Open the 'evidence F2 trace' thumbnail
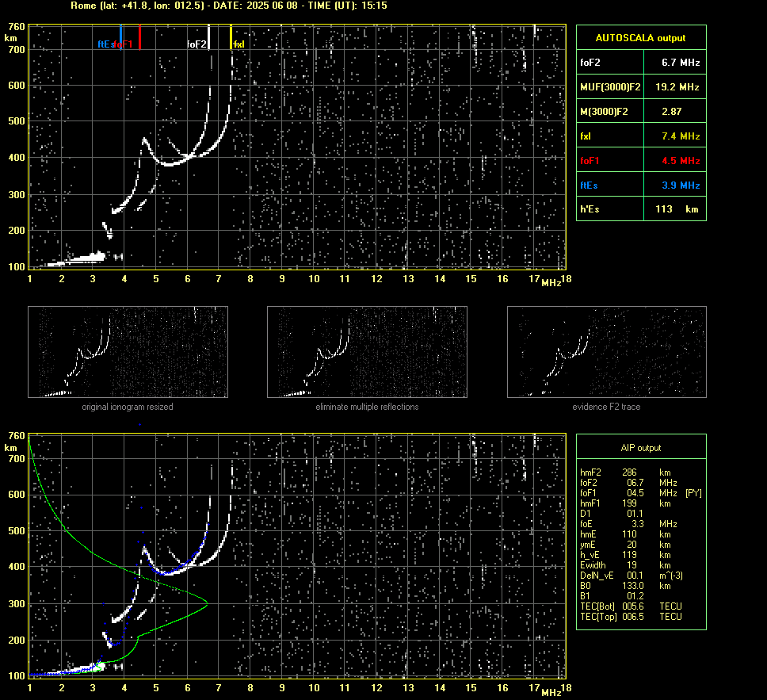 pos(607,352)
